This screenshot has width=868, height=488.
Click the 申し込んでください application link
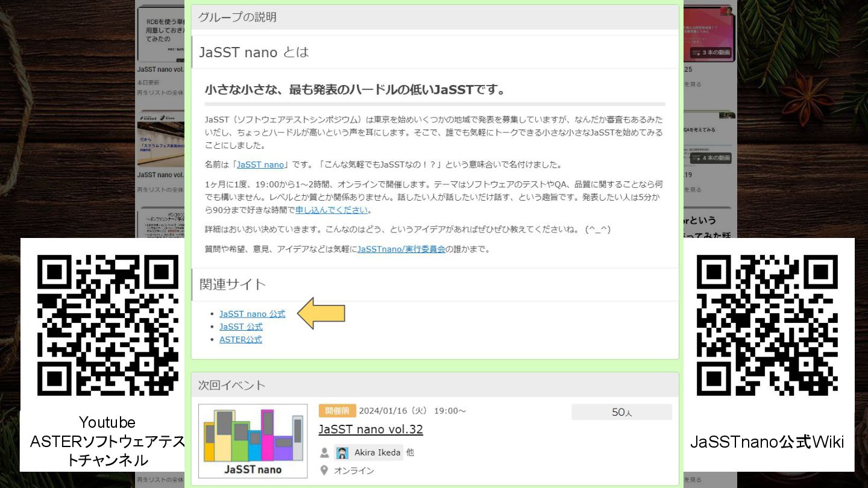332,210
